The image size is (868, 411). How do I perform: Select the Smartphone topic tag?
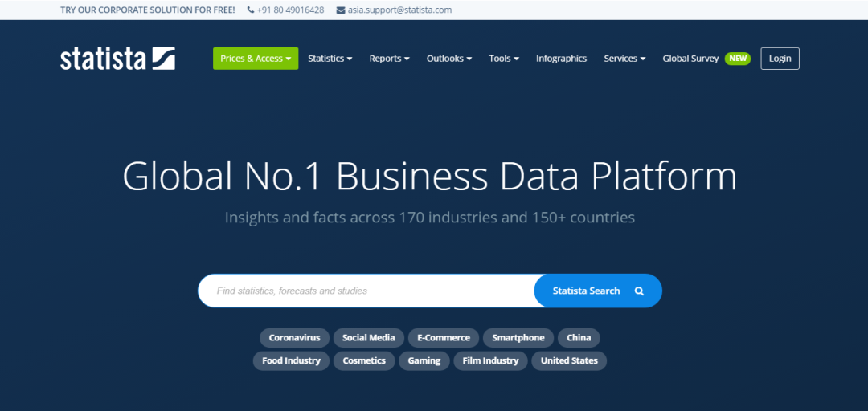(518, 337)
